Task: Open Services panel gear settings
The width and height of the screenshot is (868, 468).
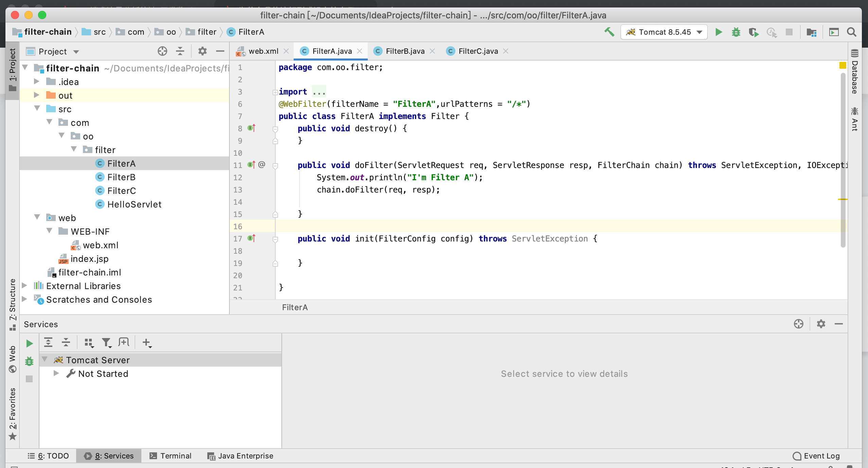Action: pos(821,324)
